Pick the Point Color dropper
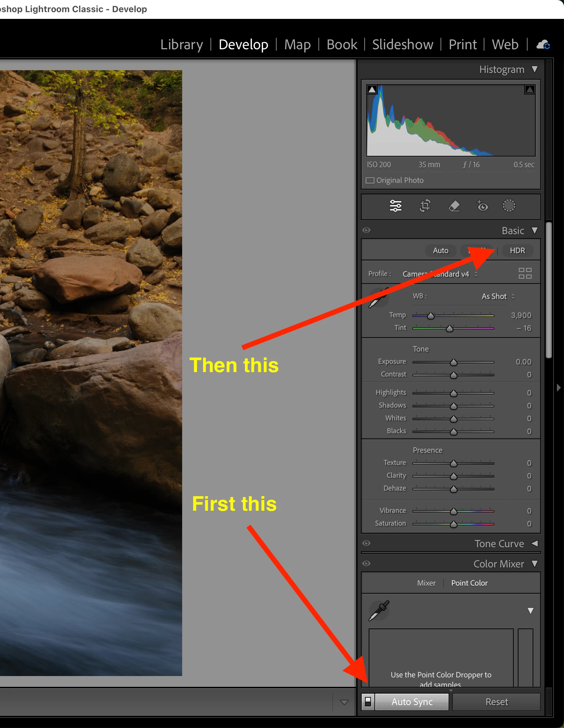Image resolution: width=564 pixels, height=728 pixels. pyautogui.click(x=379, y=610)
